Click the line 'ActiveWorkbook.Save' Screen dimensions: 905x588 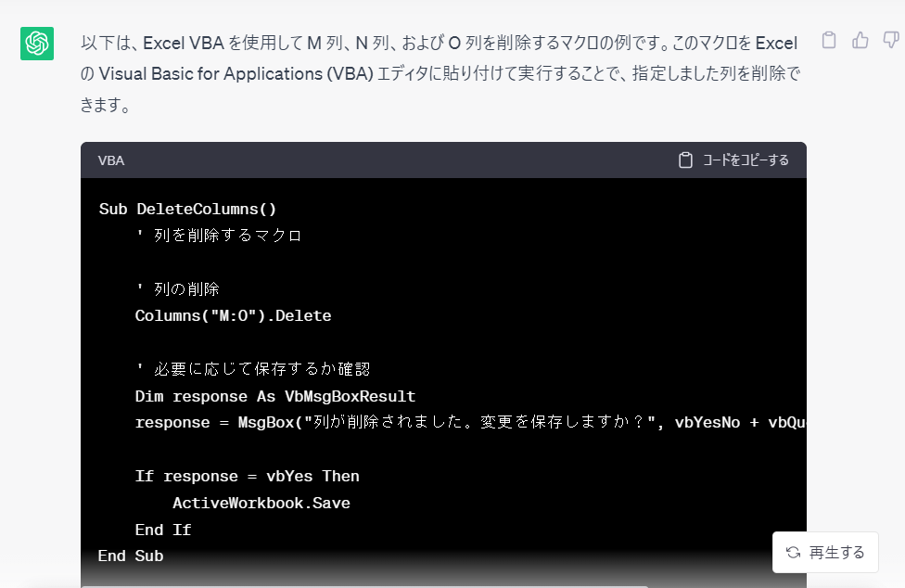tap(261, 504)
